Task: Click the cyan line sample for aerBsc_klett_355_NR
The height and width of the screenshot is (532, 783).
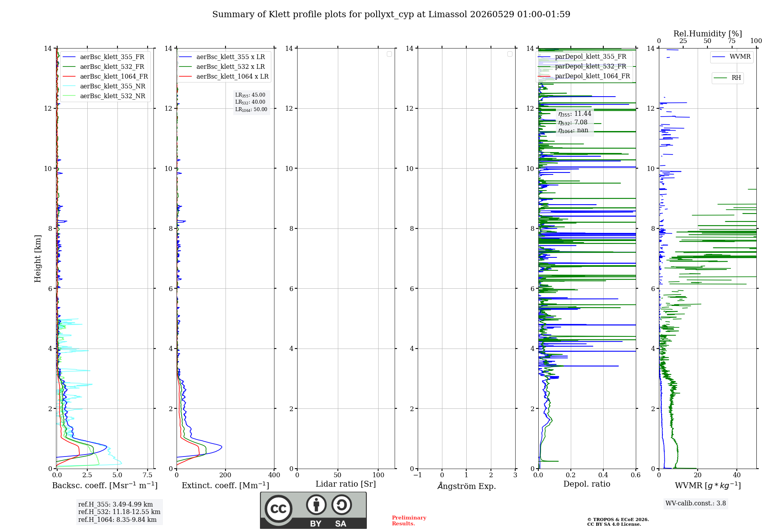Action: (69, 86)
